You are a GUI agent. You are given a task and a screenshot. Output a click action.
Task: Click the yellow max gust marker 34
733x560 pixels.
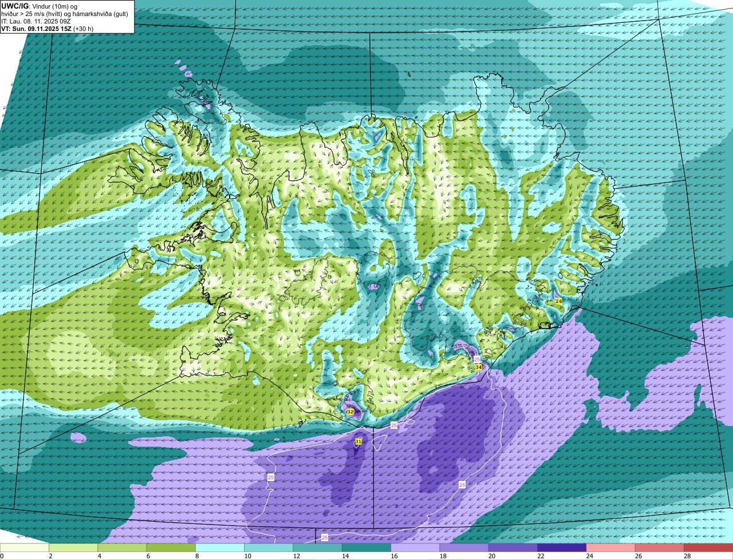tap(479, 366)
